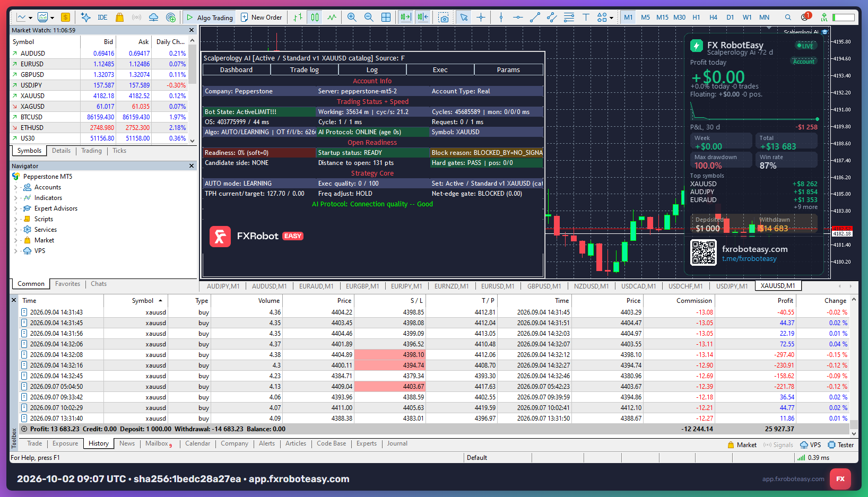Select the crosshair cursor tool
Screen dimensions: 868x497
481,18
